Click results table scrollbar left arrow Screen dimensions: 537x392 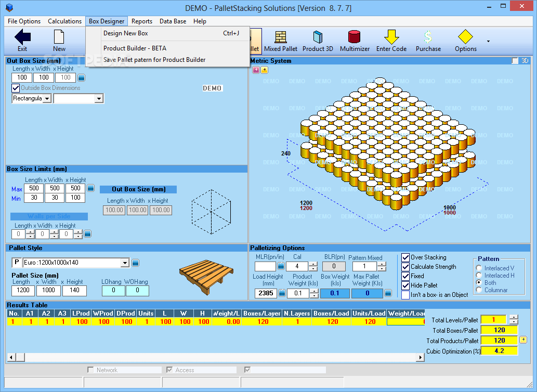[x=11, y=357]
